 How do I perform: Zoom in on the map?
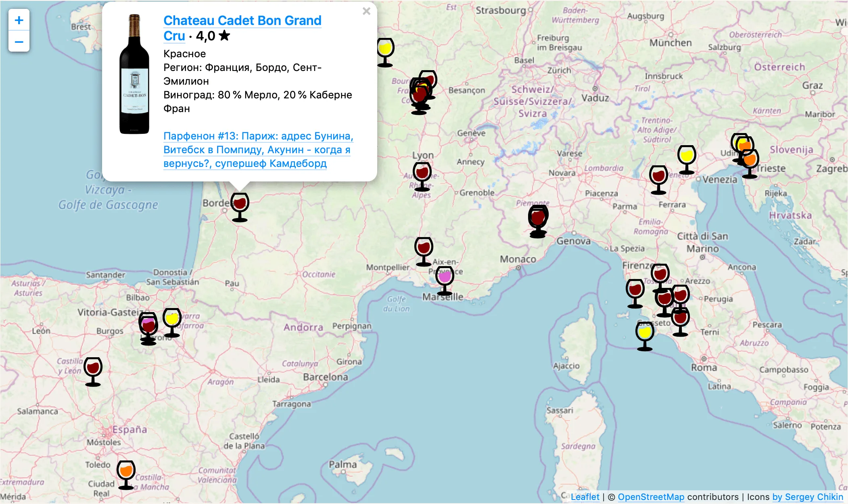19,20
